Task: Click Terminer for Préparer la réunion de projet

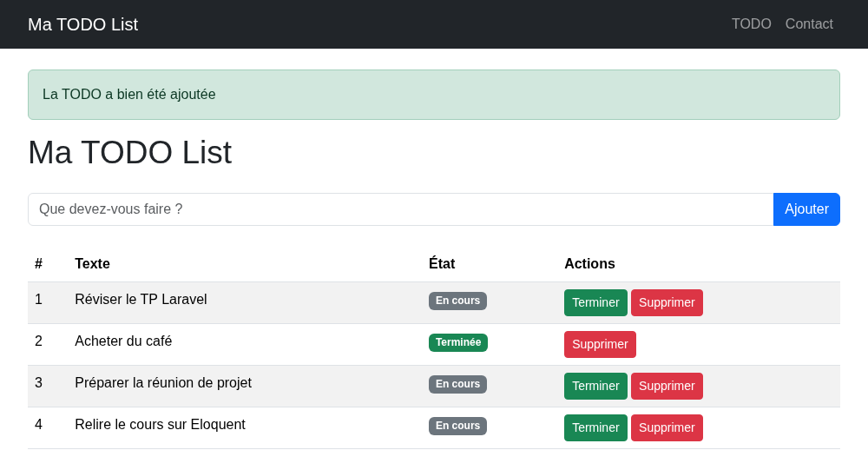Action: coord(595,386)
